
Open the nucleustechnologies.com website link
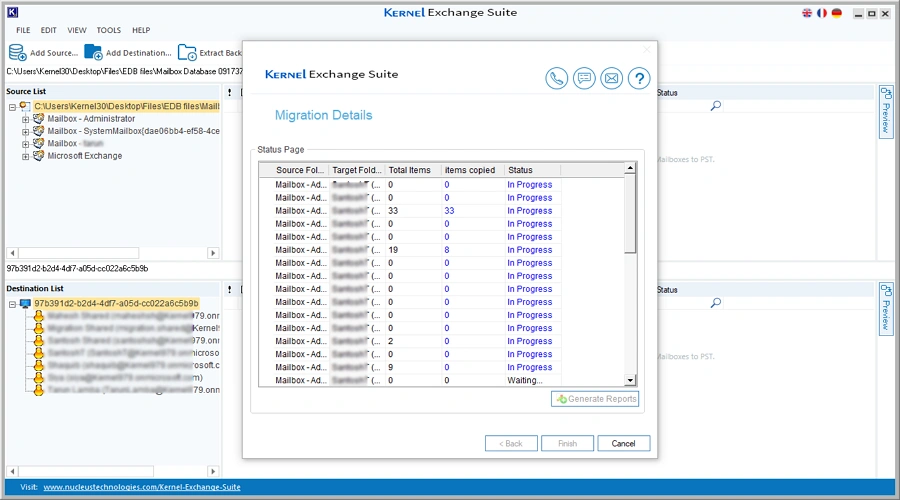(141, 487)
